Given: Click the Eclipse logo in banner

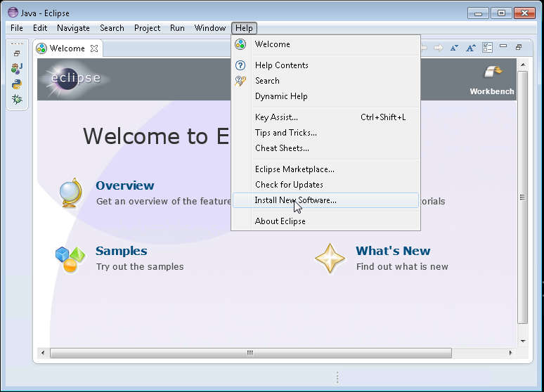Looking at the screenshot, I should 75,79.
